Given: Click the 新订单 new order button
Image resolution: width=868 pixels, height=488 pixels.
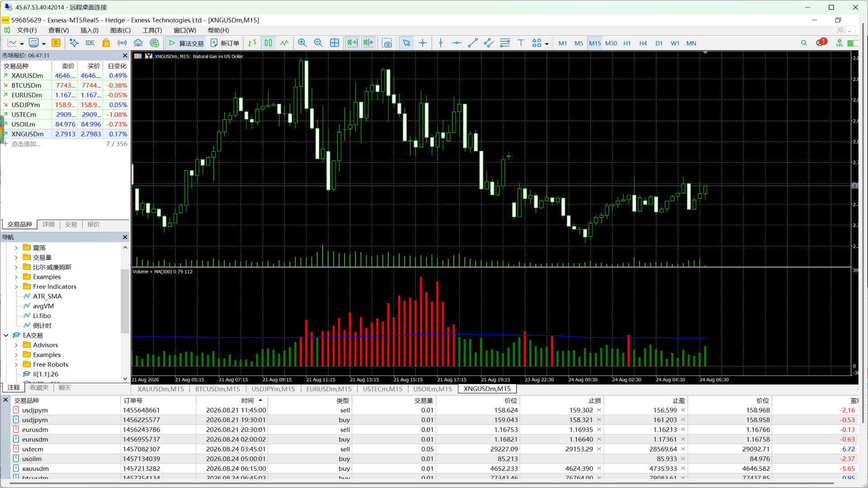Looking at the screenshot, I should click(x=225, y=43).
